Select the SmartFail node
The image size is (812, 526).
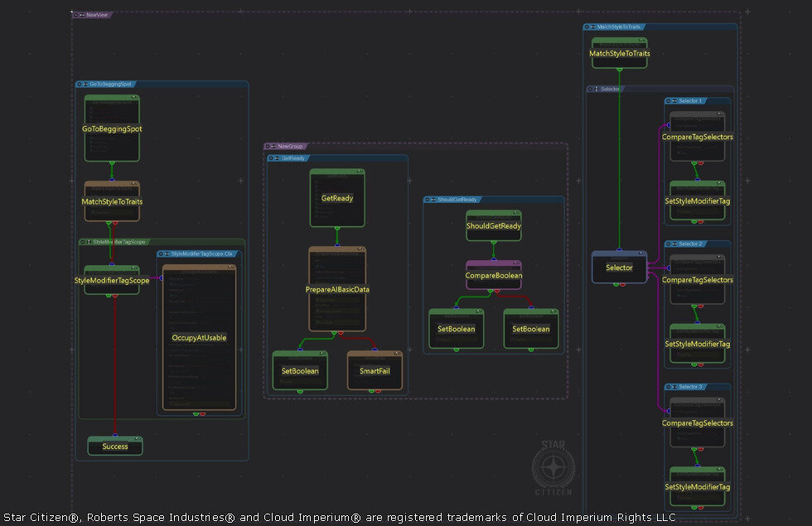[x=375, y=371]
